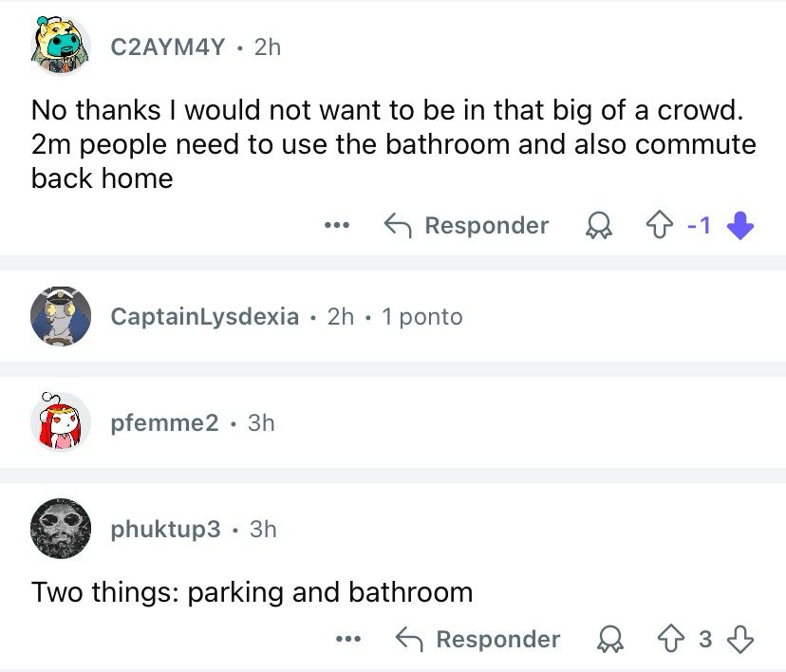Remove the downvote on C2AYM4Y's comment
The width and height of the screenshot is (786, 672).
pyautogui.click(x=739, y=225)
